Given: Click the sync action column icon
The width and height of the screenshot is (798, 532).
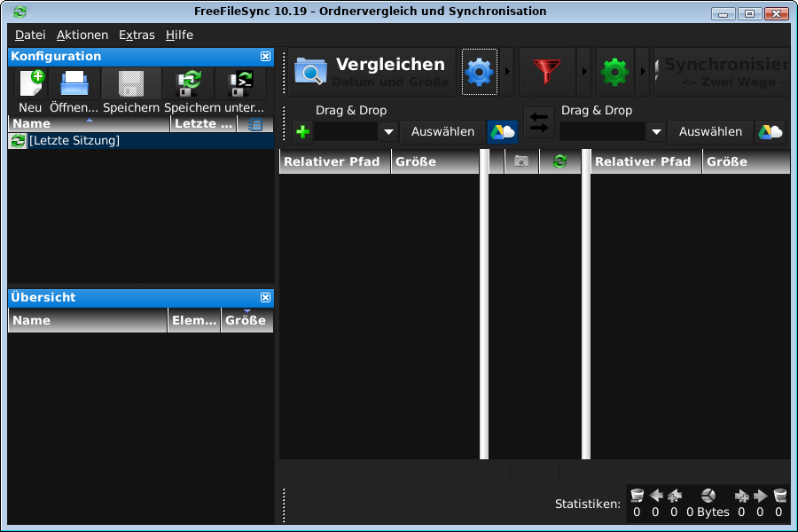Looking at the screenshot, I should [559, 161].
